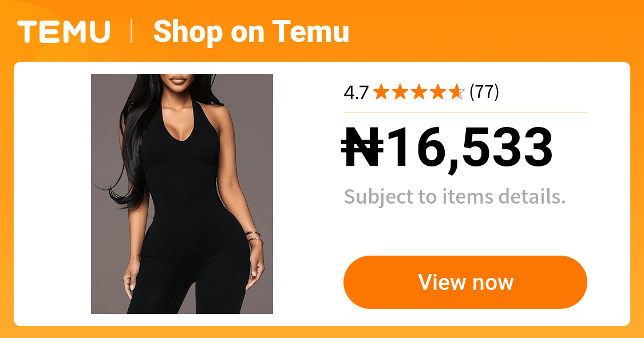The width and height of the screenshot is (644, 338).
Task: Click blank white card area below price note
Action: click(465, 232)
